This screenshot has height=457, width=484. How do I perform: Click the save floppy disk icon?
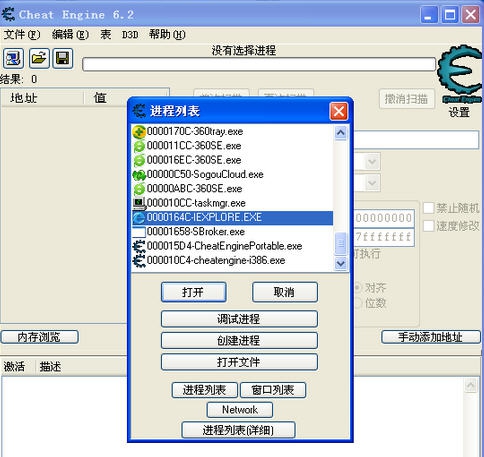click(63, 58)
